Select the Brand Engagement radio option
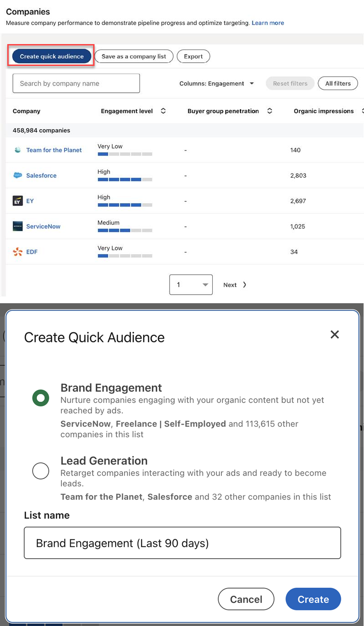 point(41,398)
